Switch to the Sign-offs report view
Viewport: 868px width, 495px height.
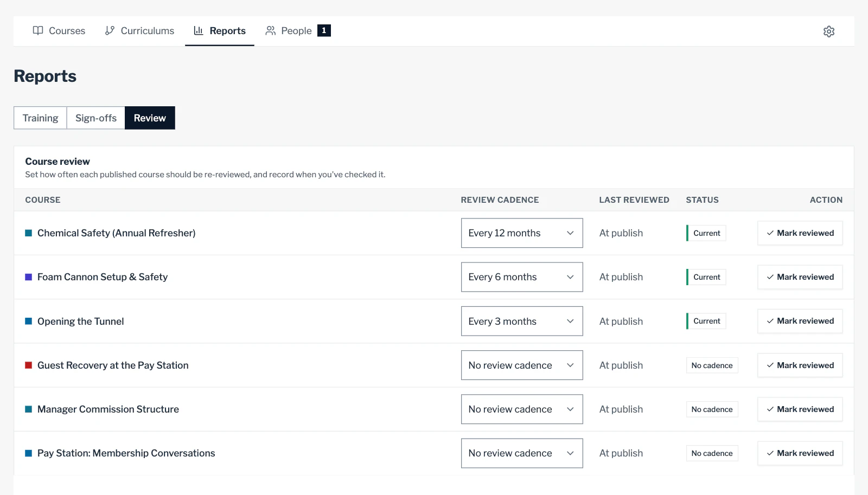96,118
